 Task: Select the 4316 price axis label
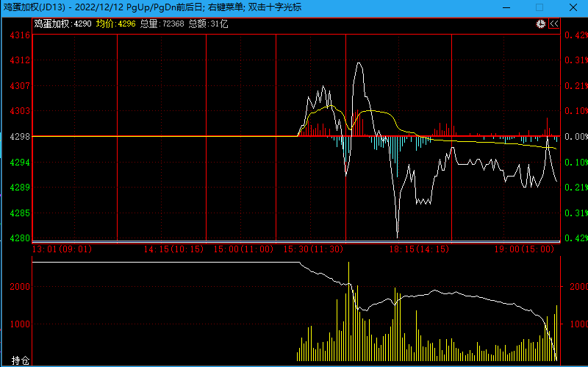tap(20, 35)
